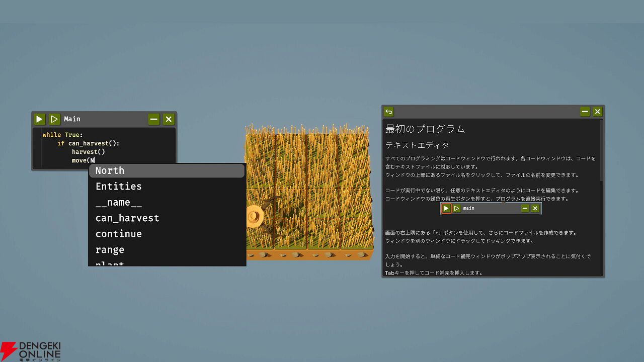The width and height of the screenshot is (644, 362).
Task: Minimize the Main code window
Action: click(154, 119)
